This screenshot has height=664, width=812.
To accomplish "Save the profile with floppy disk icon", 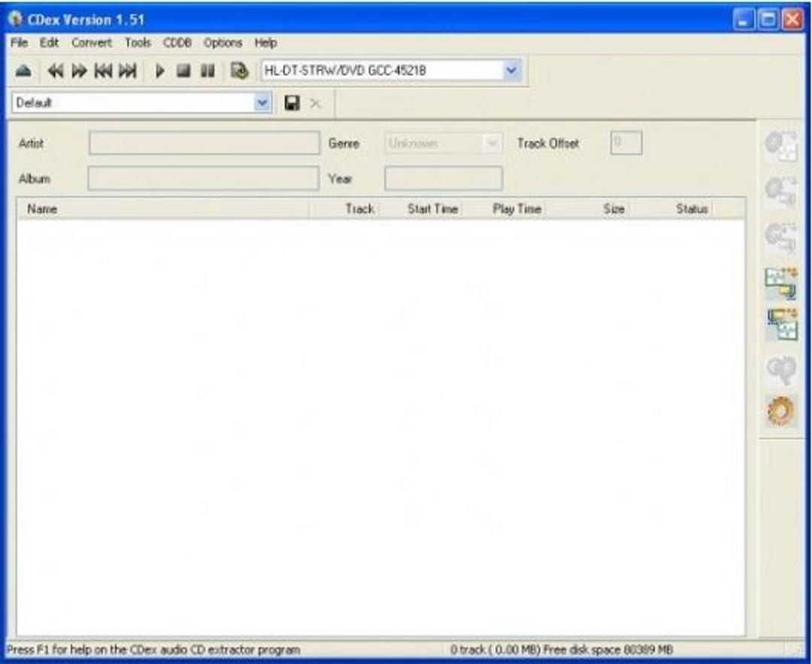I will [292, 103].
